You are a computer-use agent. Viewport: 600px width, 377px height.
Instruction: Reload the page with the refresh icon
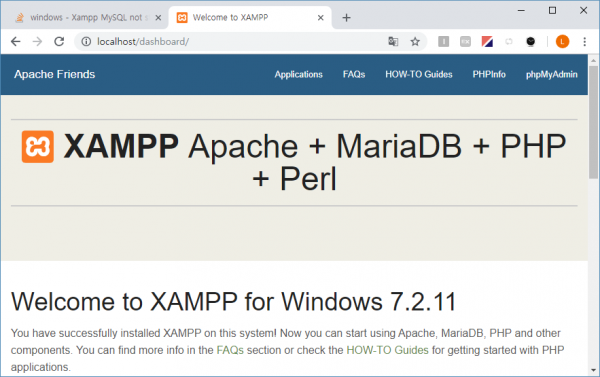(59, 41)
